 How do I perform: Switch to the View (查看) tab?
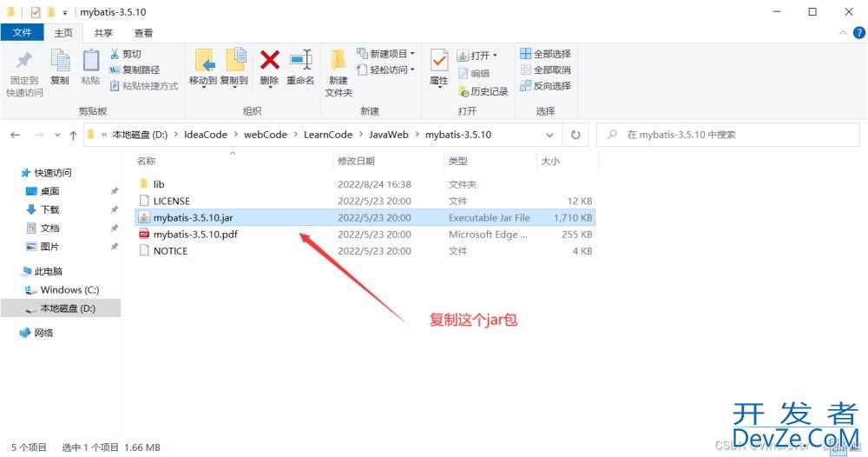click(x=143, y=33)
